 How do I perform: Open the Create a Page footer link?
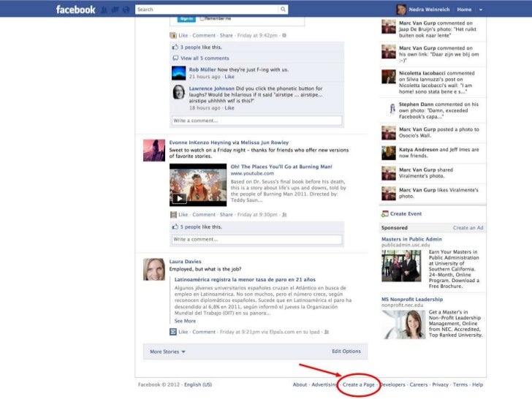tap(359, 384)
